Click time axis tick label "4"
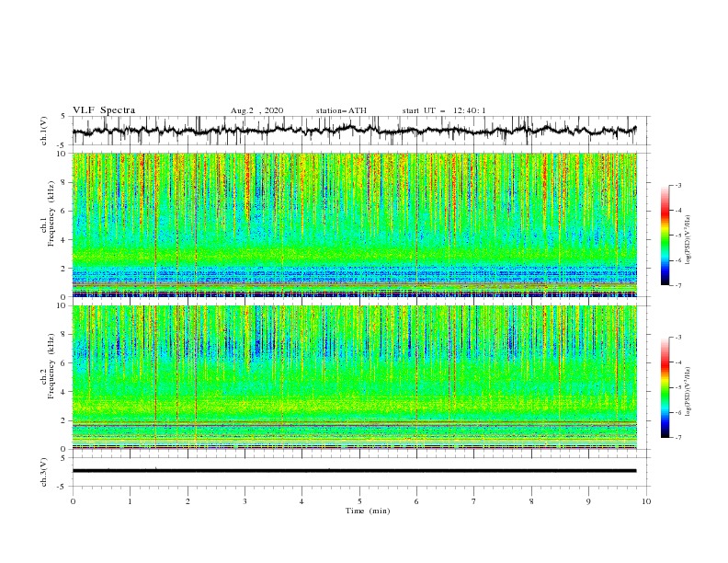728x563 pixels. pos(301,501)
